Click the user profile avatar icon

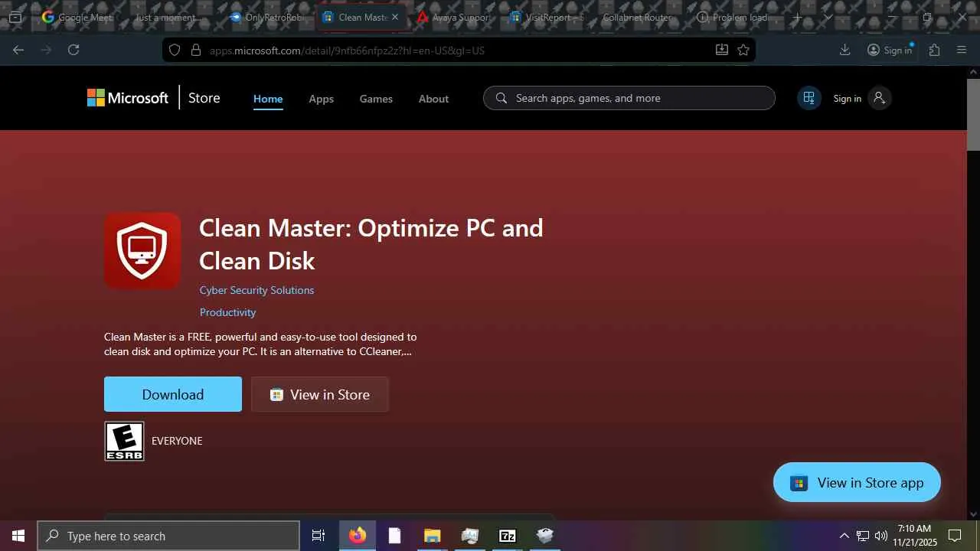pos(879,98)
